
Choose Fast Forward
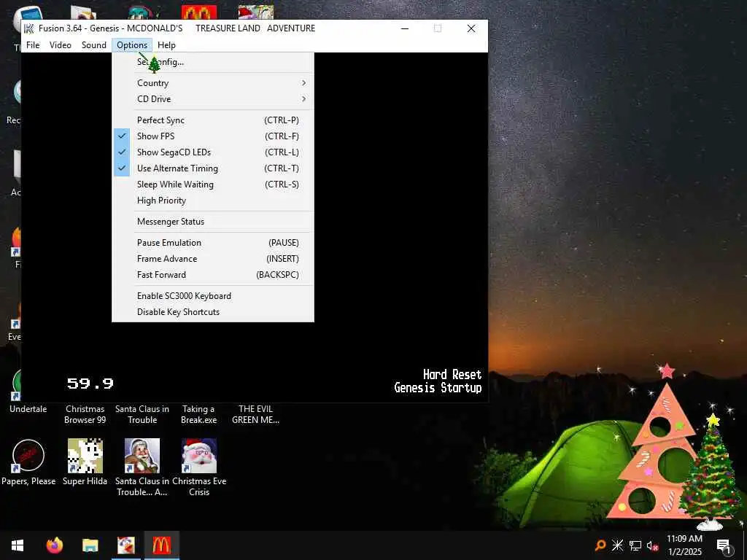tap(213, 275)
